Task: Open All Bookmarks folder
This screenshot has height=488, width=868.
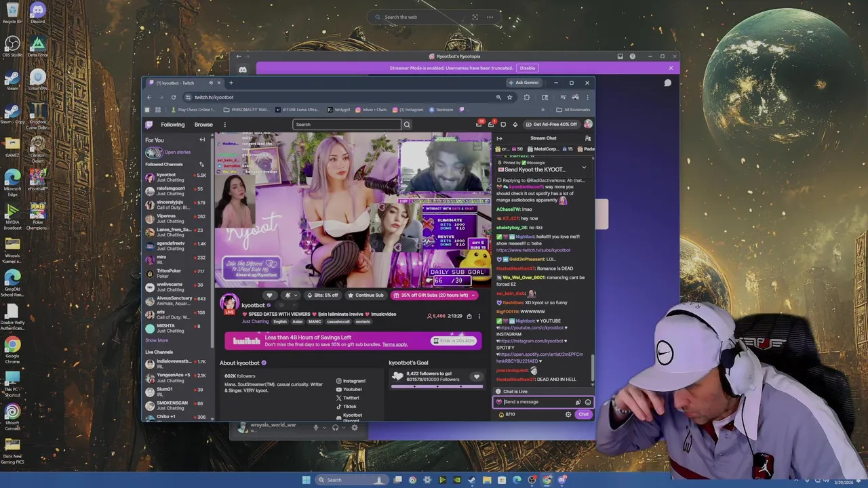Action: pyautogui.click(x=573, y=110)
